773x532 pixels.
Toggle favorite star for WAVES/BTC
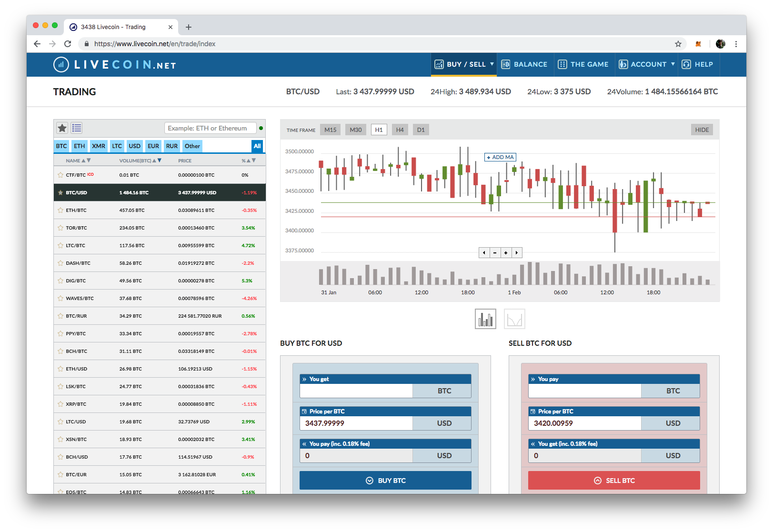coord(60,298)
